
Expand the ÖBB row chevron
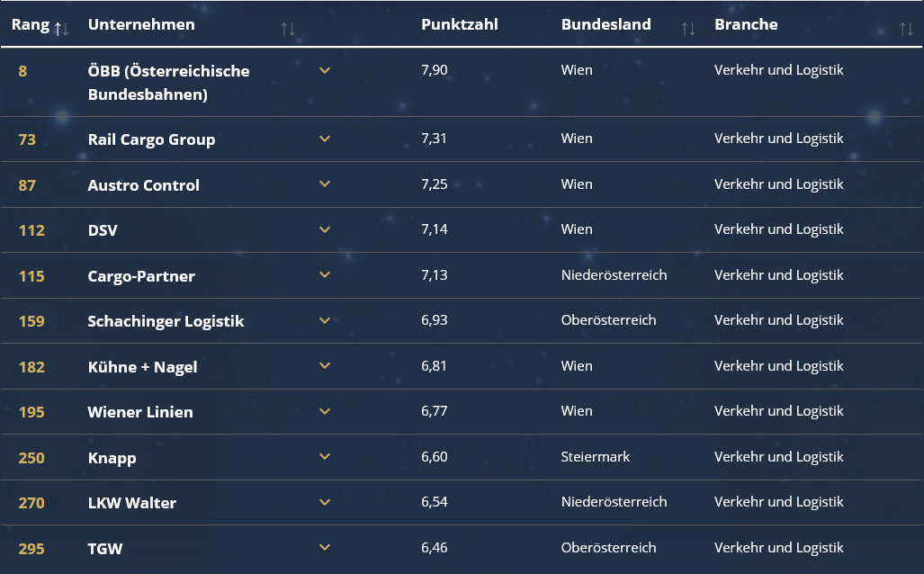pyautogui.click(x=325, y=70)
